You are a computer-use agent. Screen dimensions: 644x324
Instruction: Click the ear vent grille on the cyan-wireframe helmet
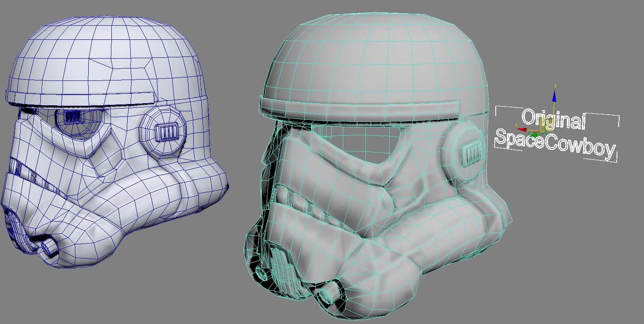tap(471, 153)
